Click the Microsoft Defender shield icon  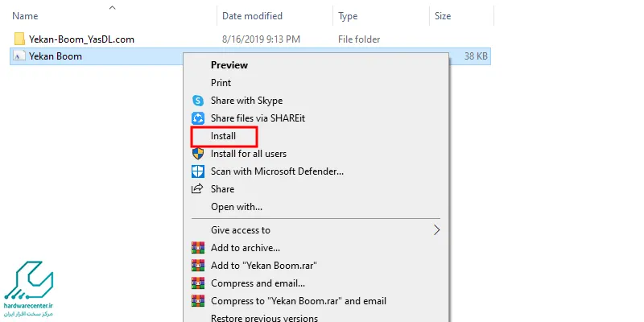coord(198,171)
